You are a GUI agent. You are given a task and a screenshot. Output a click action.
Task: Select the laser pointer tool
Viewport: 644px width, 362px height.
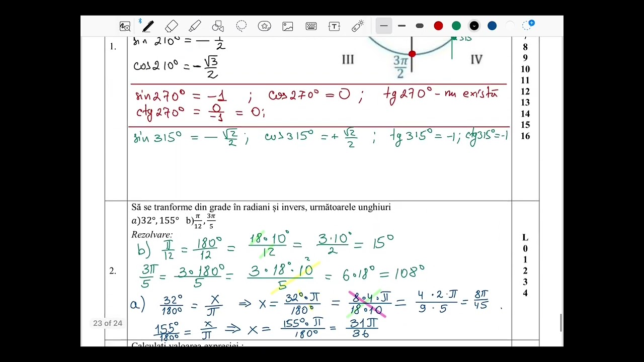coord(358,26)
